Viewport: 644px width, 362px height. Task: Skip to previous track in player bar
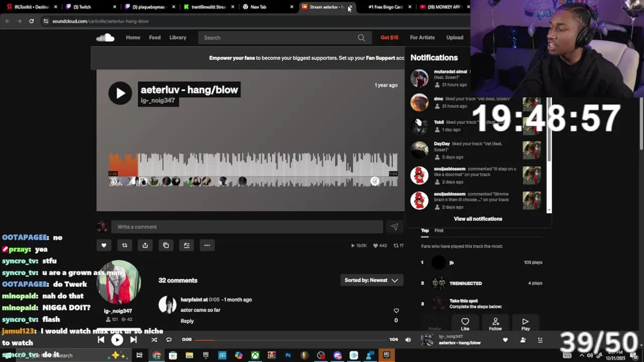101,339
